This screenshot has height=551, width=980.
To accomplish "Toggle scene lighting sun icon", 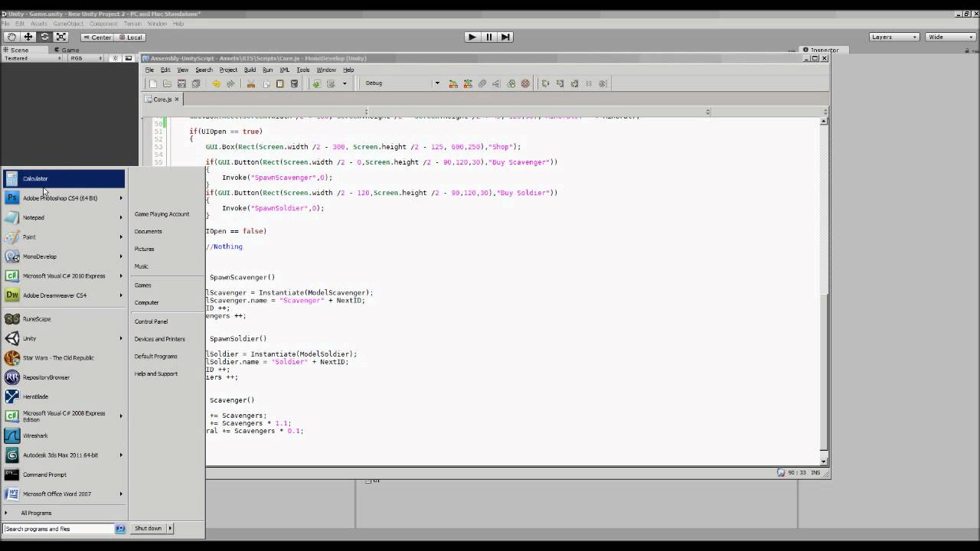I will (116, 58).
